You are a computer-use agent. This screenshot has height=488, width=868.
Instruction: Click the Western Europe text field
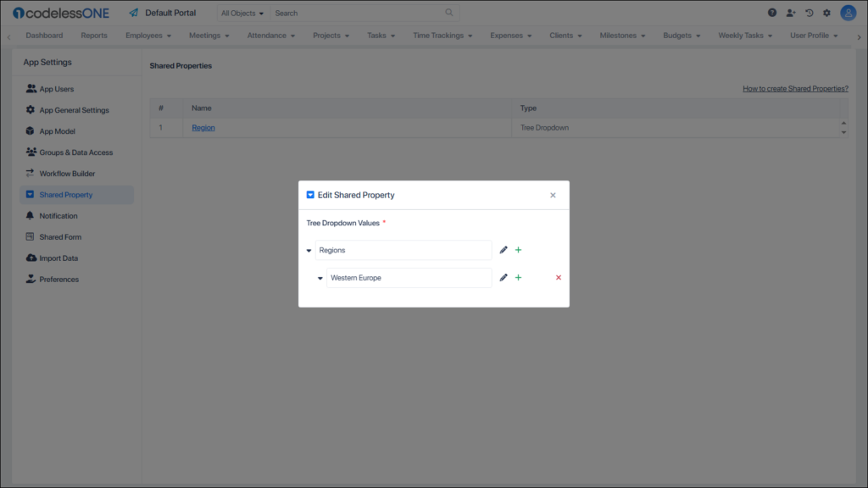(x=409, y=278)
